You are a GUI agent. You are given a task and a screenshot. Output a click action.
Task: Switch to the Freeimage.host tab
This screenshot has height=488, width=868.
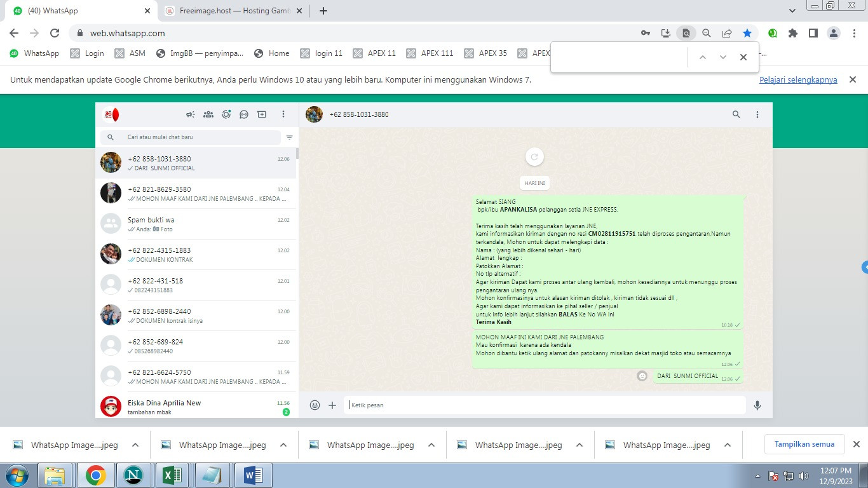point(232,11)
